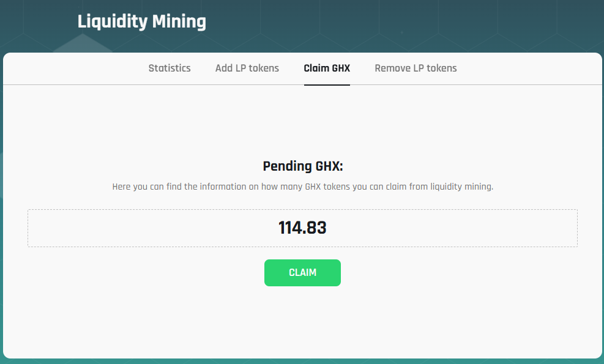This screenshot has height=364, width=604.
Task: Click the dashed pending amount box
Action: (302, 228)
